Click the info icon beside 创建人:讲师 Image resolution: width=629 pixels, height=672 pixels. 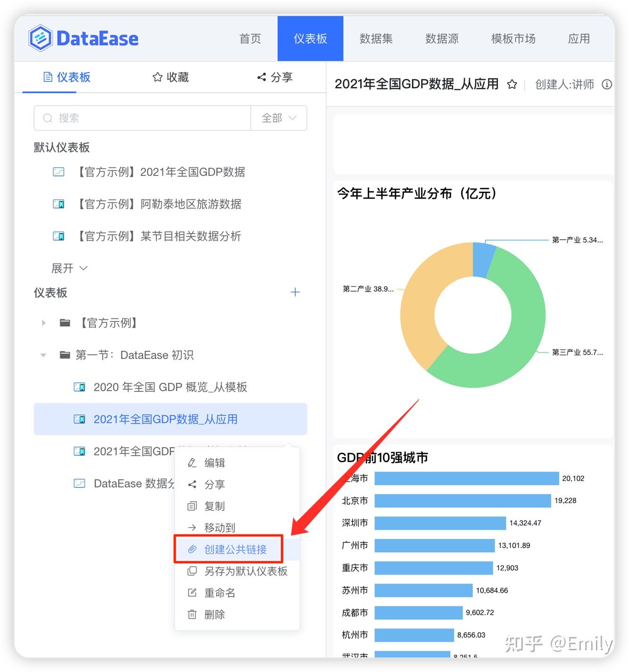[x=607, y=85]
